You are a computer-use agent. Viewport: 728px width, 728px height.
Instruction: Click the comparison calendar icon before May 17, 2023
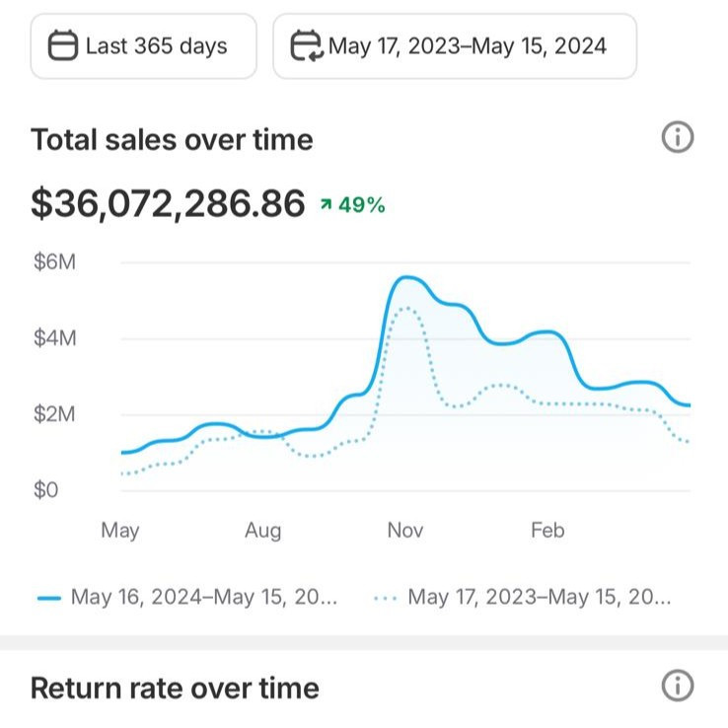click(x=306, y=46)
